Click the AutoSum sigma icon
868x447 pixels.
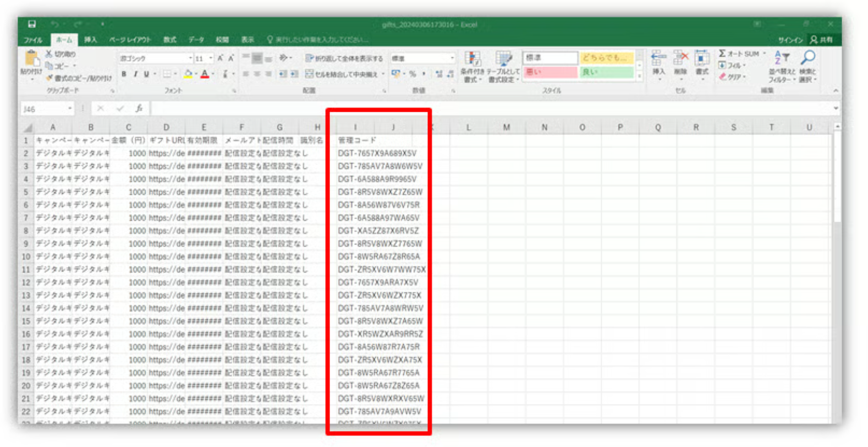click(722, 53)
